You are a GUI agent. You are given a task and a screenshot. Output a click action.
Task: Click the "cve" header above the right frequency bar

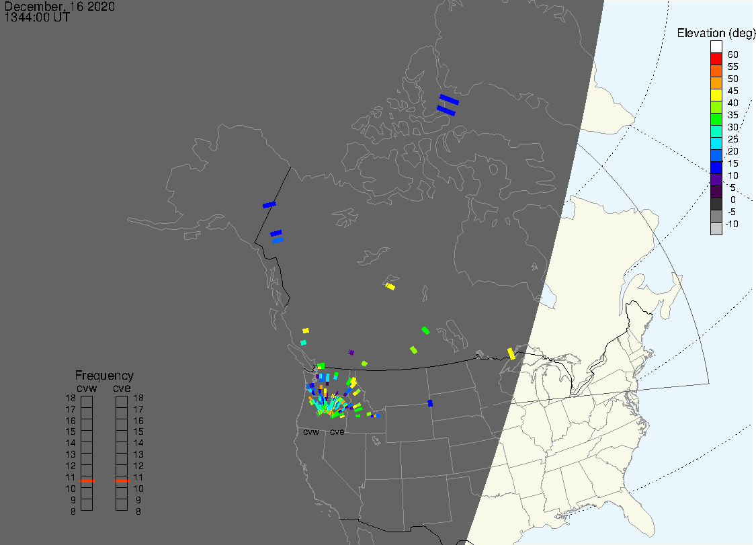[122, 388]
